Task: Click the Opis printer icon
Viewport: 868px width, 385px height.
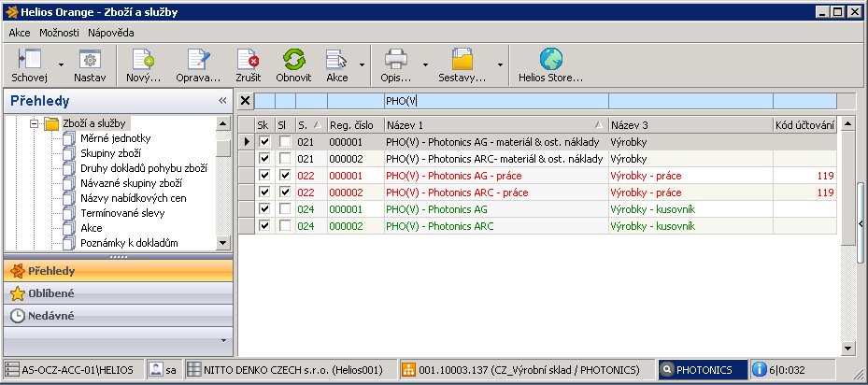Action: 396,59
